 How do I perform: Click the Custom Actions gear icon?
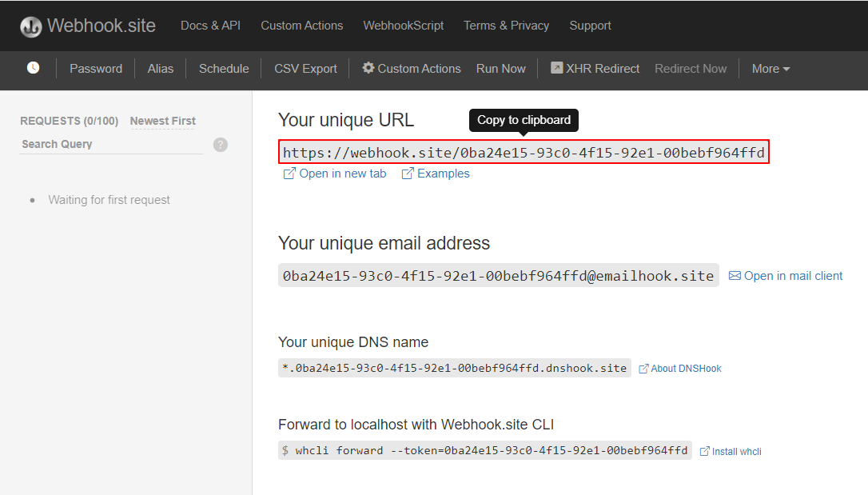click(x=368, y=67)
